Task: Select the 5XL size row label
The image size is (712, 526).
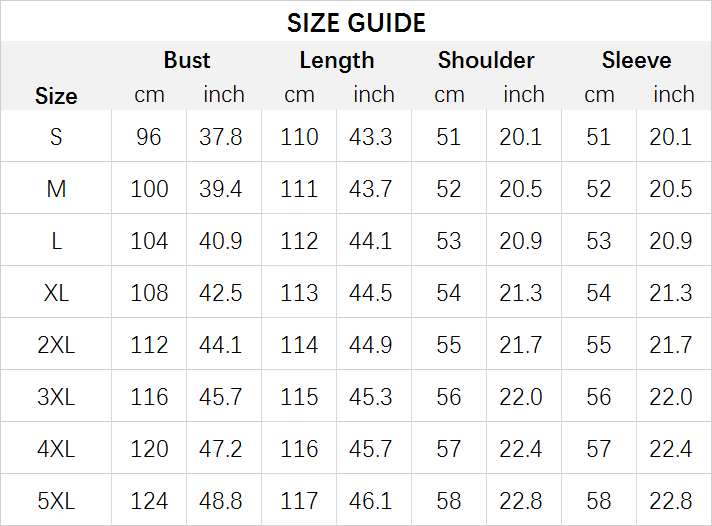Action: [x=56, y=501]
